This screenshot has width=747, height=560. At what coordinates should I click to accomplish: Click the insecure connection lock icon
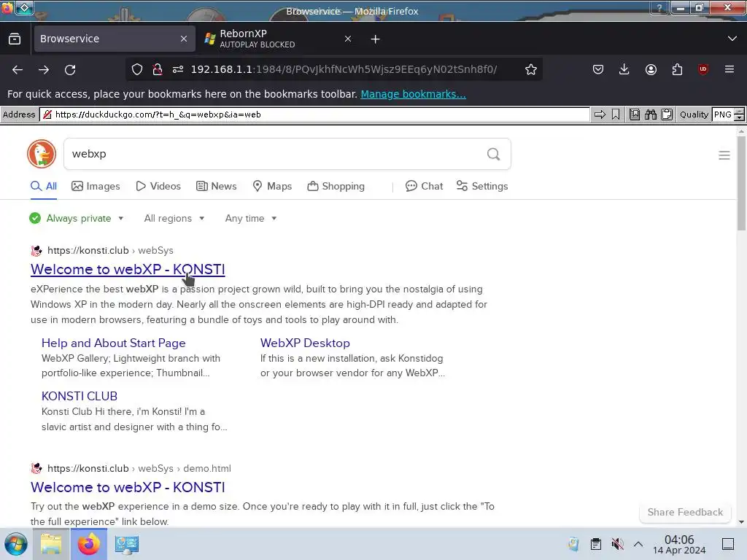[x=158, y=69]
